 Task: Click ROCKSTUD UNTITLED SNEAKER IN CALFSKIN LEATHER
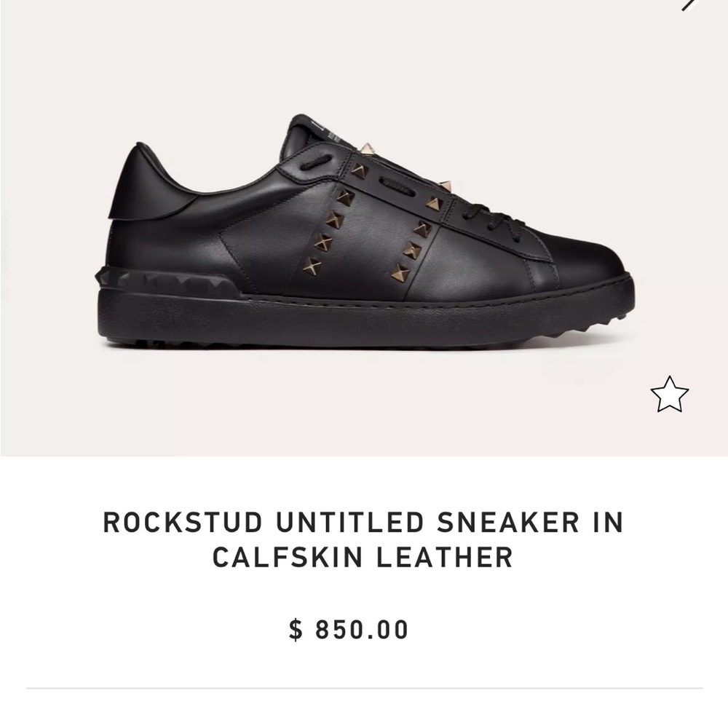(x=364, y=539)
